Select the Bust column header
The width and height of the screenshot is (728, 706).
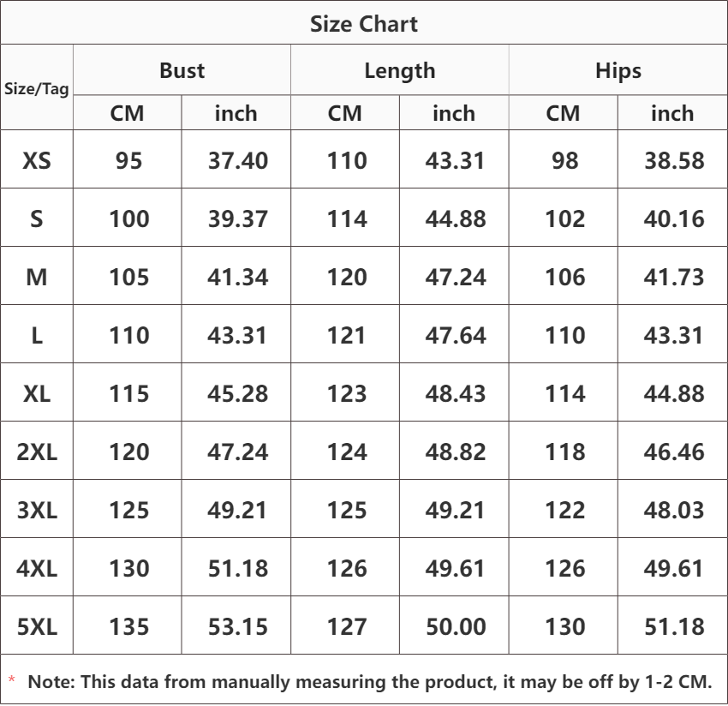[182, 70]
